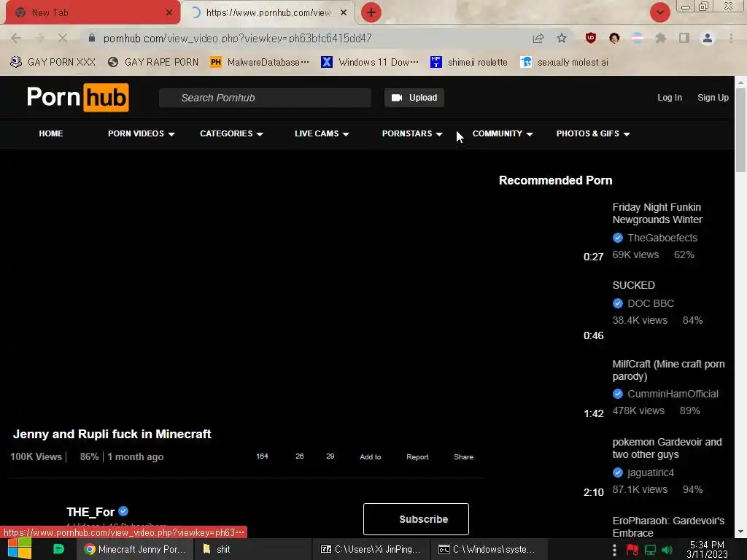
Task: Click the share page icon in address bar
Action: (538, 38)
